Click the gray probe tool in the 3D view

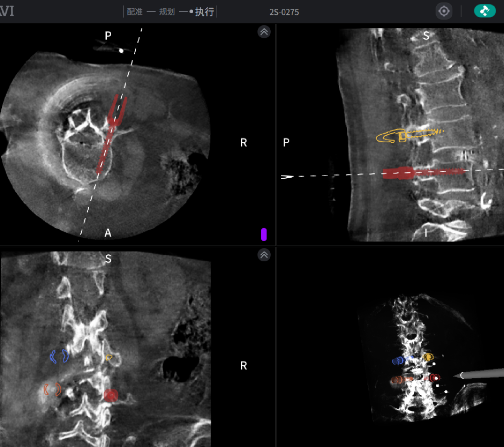(x=479, y=374)
